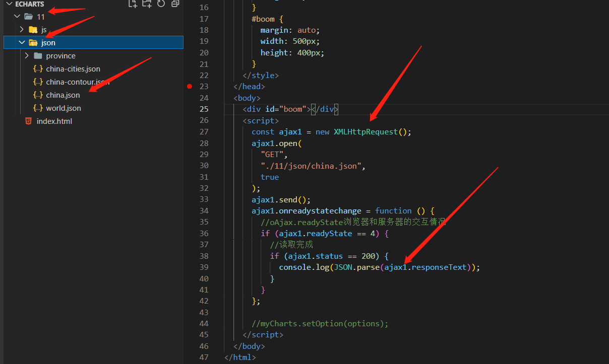The image size is (609, 364).
Task: Collapse all folders in Explorer
Action: click(x=175, y=4)
